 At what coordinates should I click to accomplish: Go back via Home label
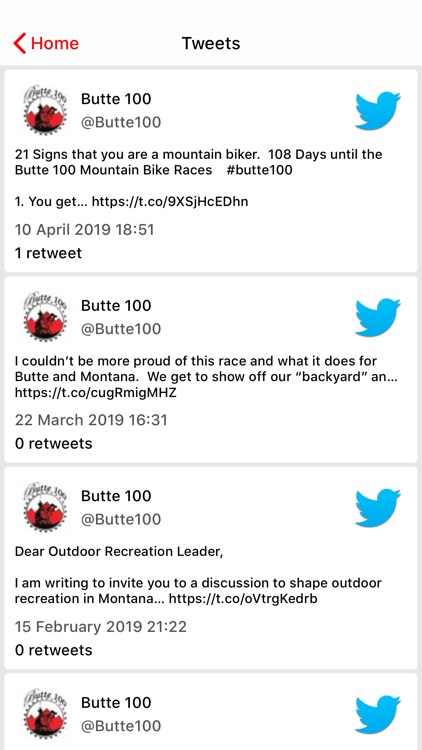click(55, 44)
